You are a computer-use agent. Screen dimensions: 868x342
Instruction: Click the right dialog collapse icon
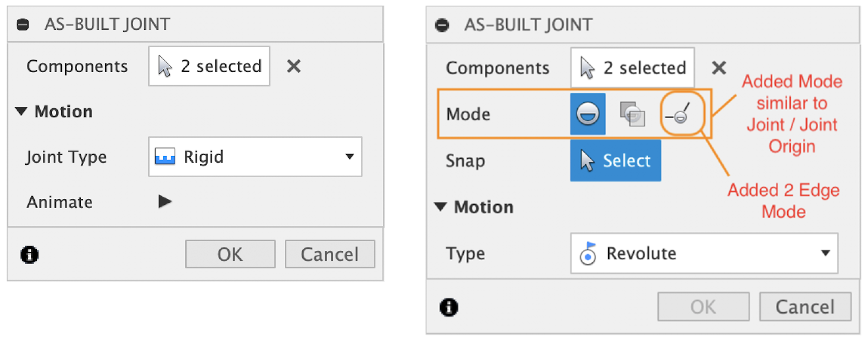coord(442,25)
